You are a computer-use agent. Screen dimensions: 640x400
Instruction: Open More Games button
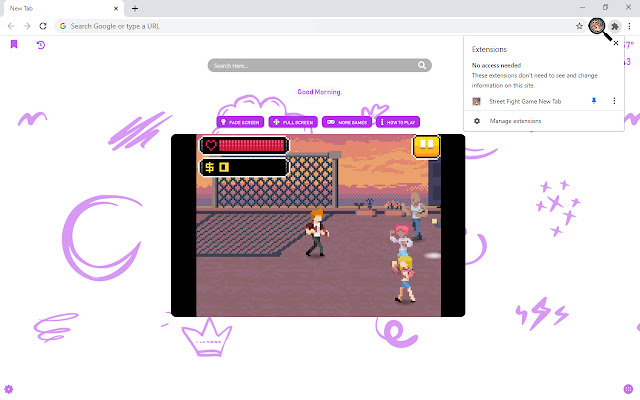click(x=347, y=122)
